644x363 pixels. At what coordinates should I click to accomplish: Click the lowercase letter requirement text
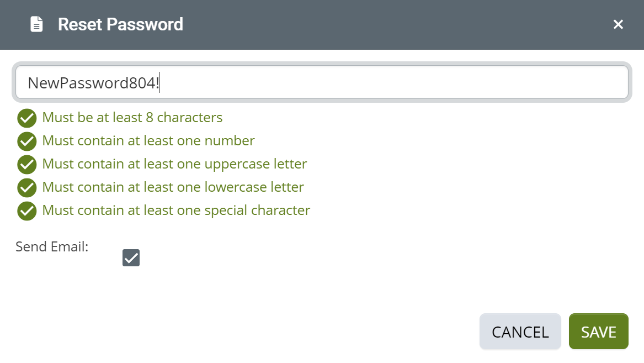click(173, 187)
